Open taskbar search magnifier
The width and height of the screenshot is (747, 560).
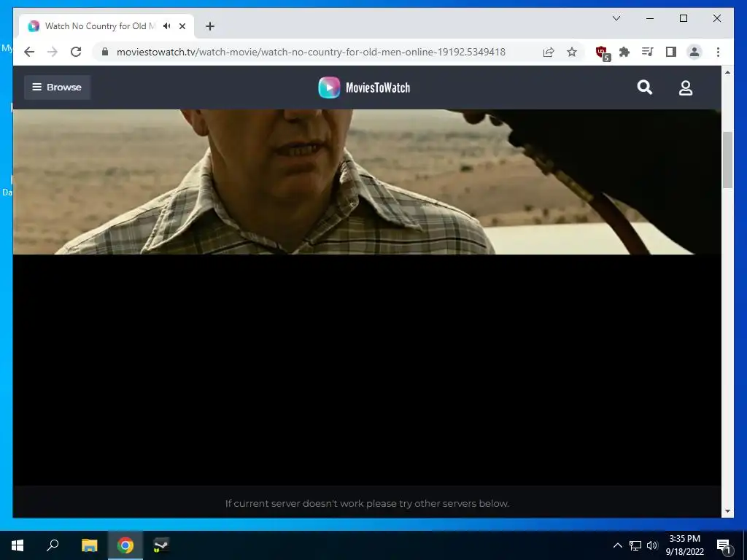click(53, 545)
